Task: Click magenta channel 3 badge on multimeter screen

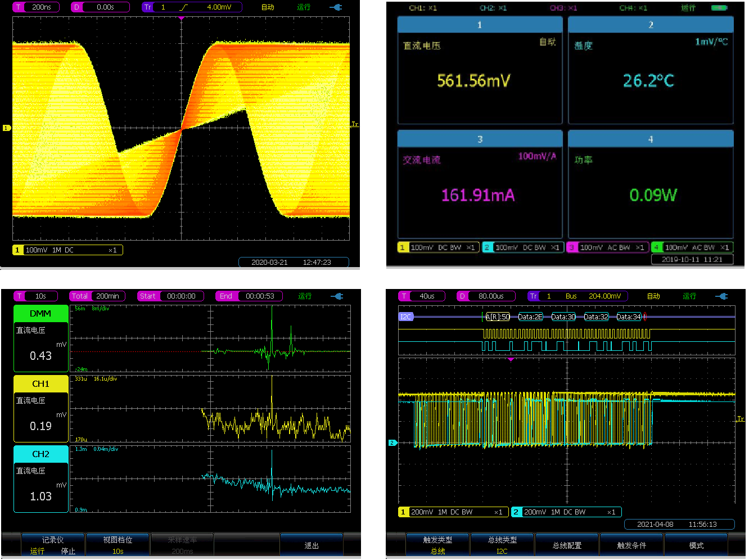Action: click(571, 247)
